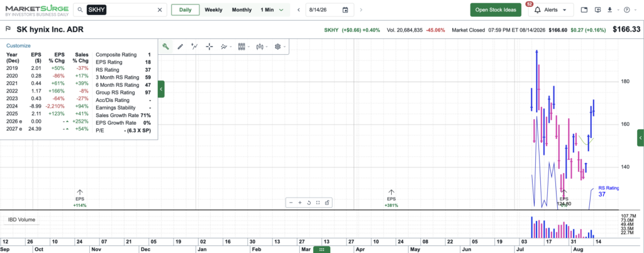This screenshot has height=253, width=644.
Task: Open the panel layout columns tool
Action: coord(241,47)
